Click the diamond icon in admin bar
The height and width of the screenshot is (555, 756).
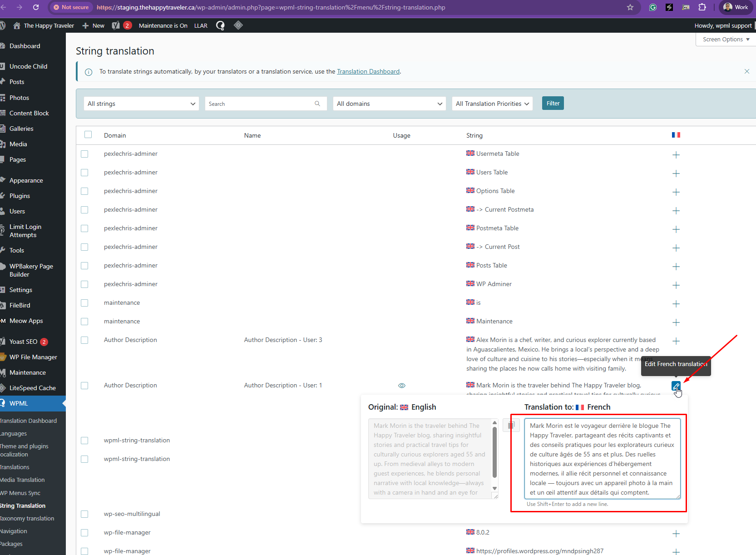coord(238,25)
